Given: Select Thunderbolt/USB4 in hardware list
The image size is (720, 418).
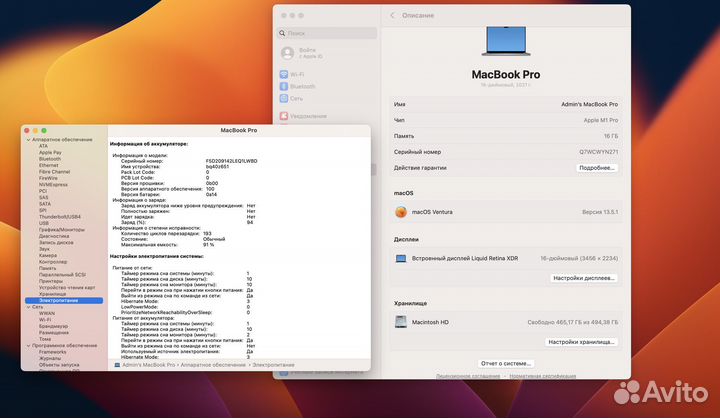Looking at the screenshot, I should pyautogui.click(x=60, y=217).
